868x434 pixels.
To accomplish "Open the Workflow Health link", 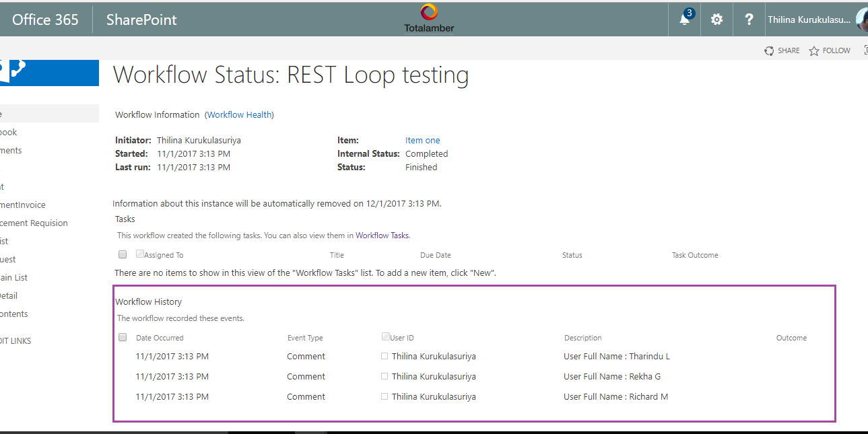I will tap(239, 114).
